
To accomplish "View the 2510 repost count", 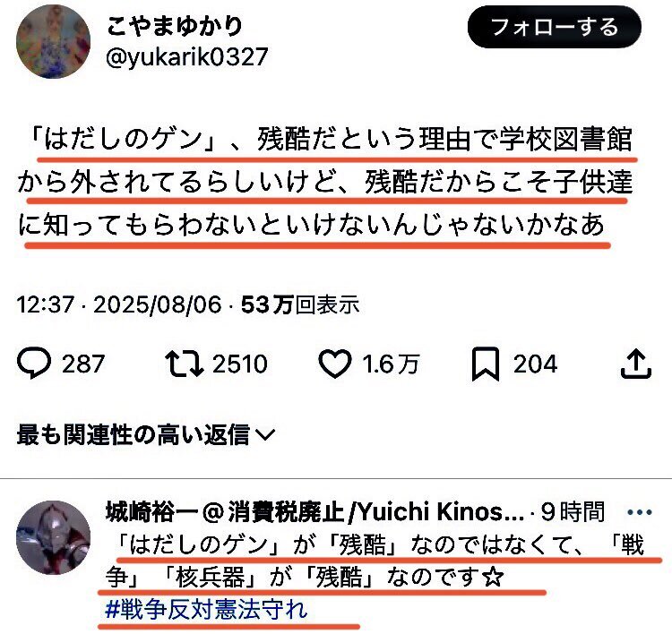I will [x=240, y=364].
